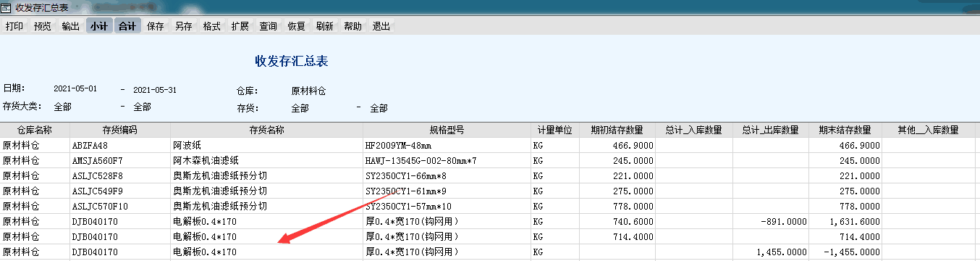Select the ASLJC570F10 code cell

119,207
